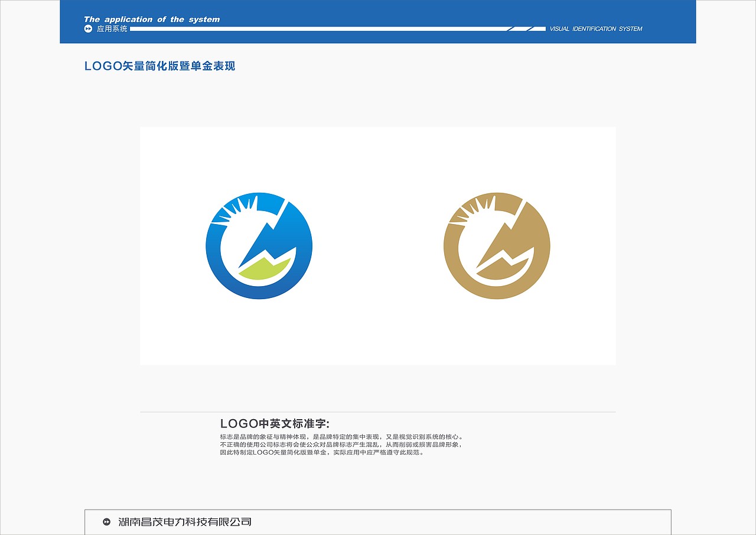Select the 'LOGO中英文标准字:' subheading
This screenshot has width=756, height=535.
[x=275, y=423]
